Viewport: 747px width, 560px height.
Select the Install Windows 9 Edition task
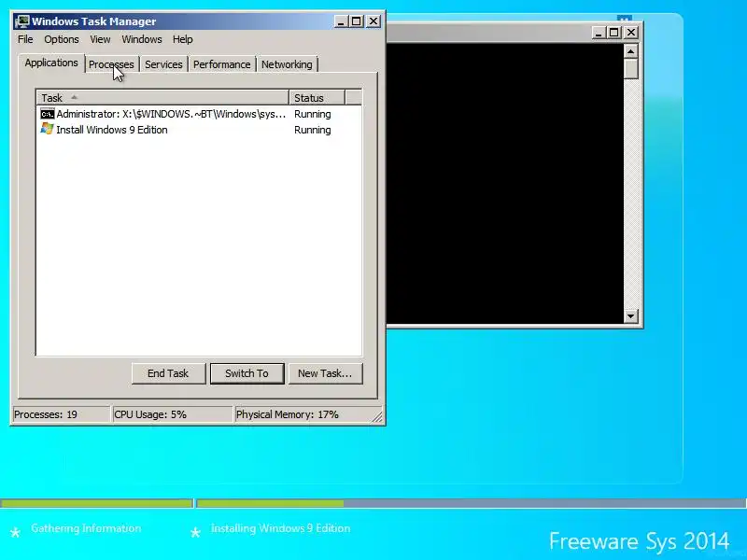click(199, 130)
